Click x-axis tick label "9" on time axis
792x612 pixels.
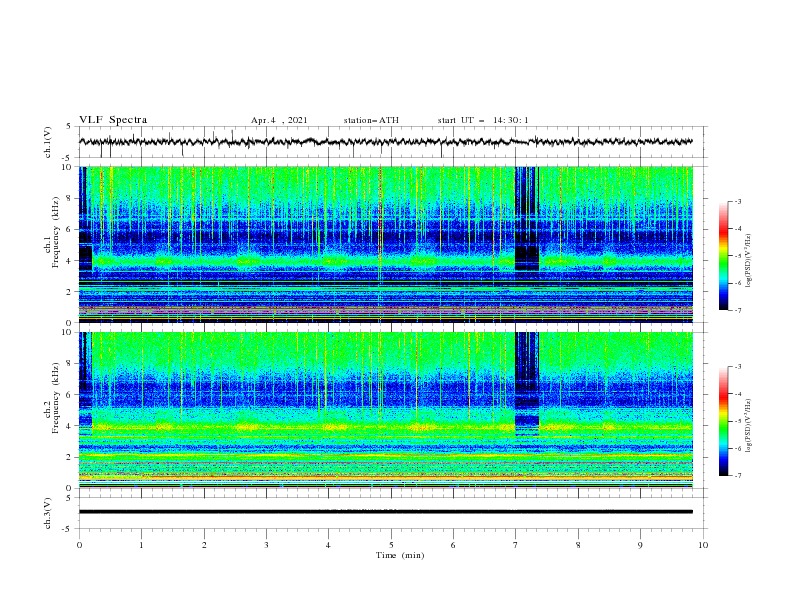tap(640, 545)
